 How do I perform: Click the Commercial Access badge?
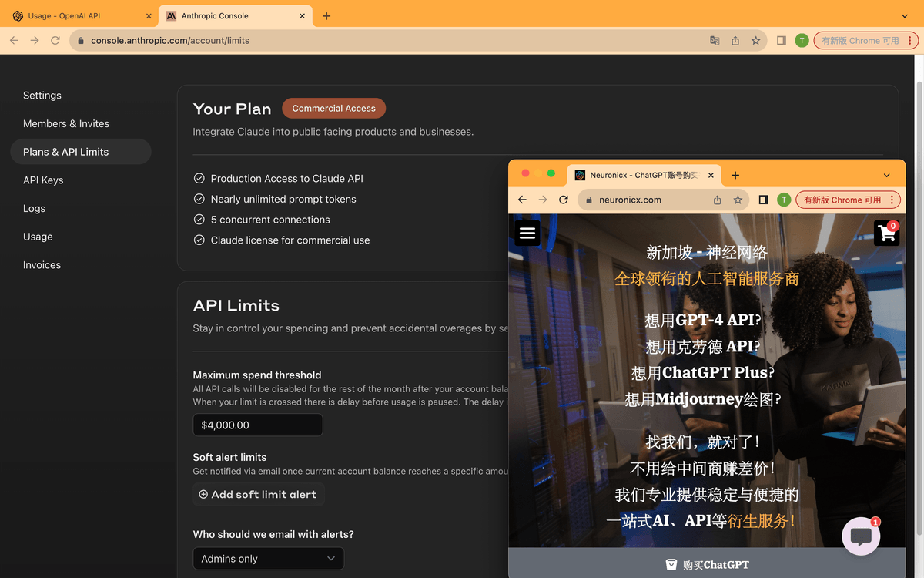point(333,109)
